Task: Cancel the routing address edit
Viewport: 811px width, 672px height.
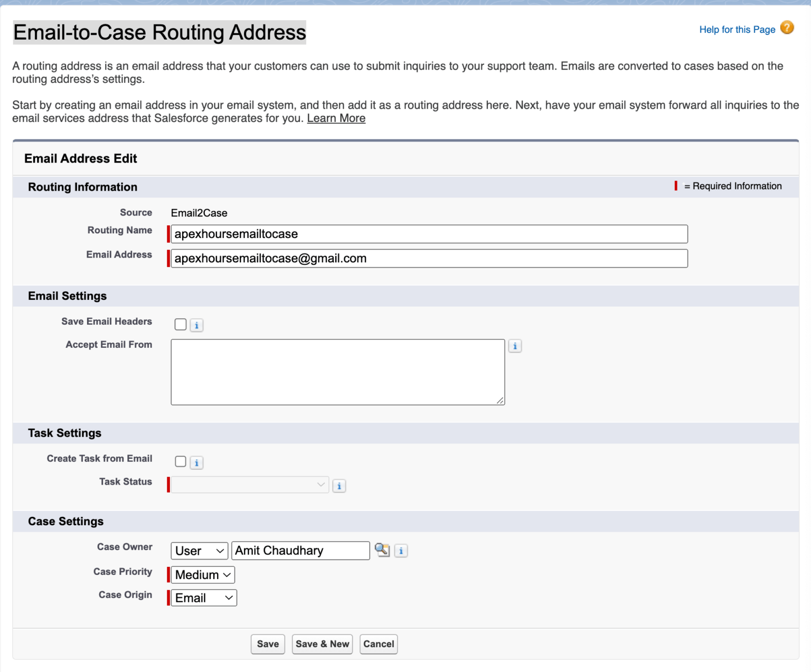Action: (378, 644)
